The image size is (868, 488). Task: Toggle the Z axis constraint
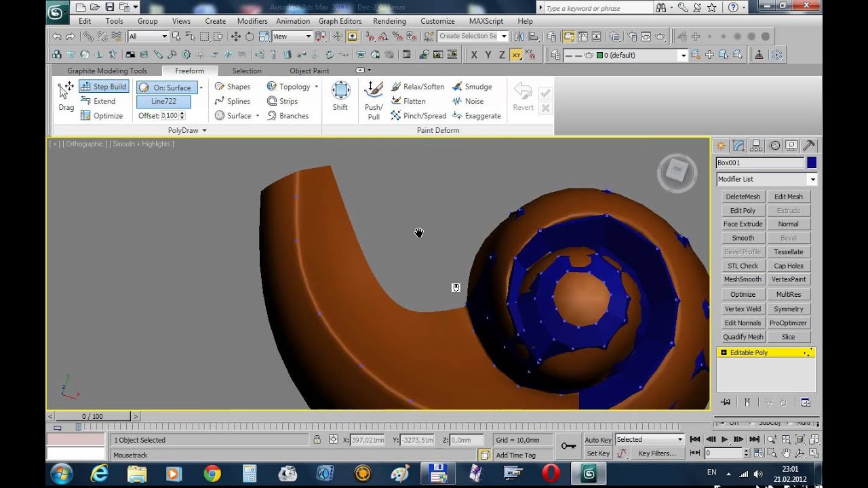[502, 55]
